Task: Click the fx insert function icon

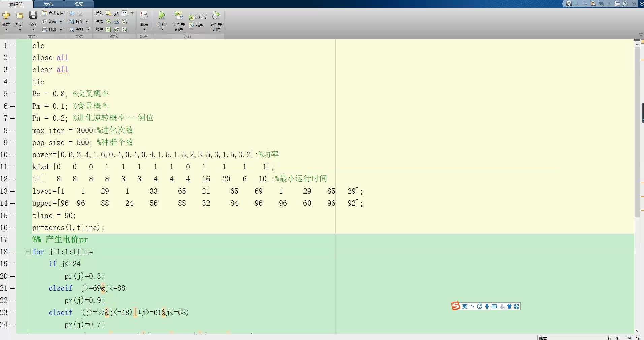Action: coord(117,13)
